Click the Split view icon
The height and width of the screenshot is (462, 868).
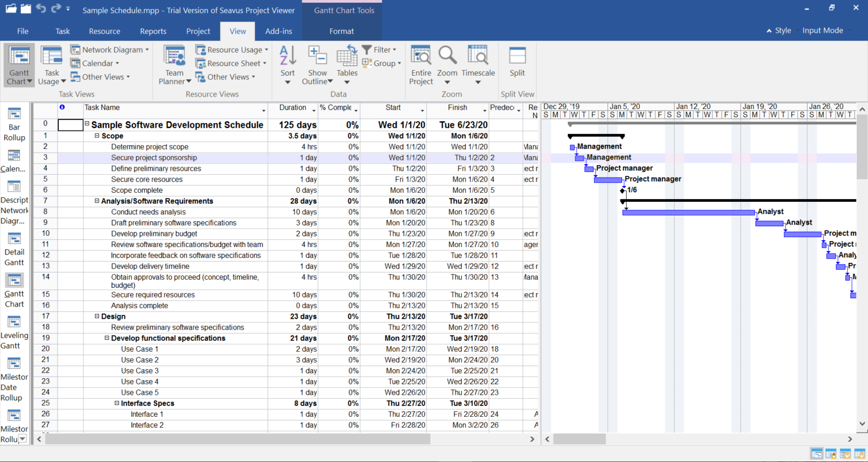517,62
